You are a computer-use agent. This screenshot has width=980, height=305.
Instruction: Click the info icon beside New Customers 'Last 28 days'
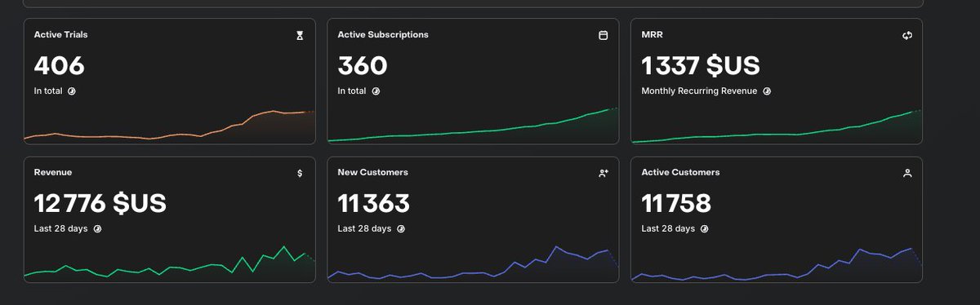pos(401,229)
